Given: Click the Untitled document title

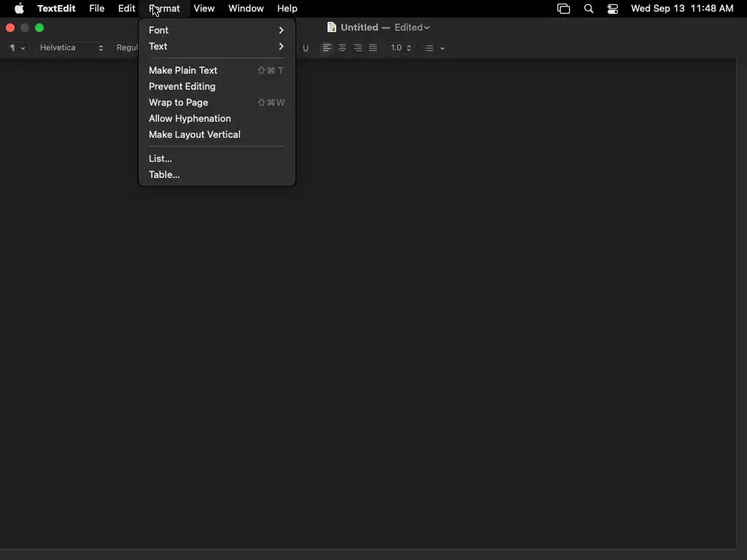Looking at the screenshot, I should (359, 28).
